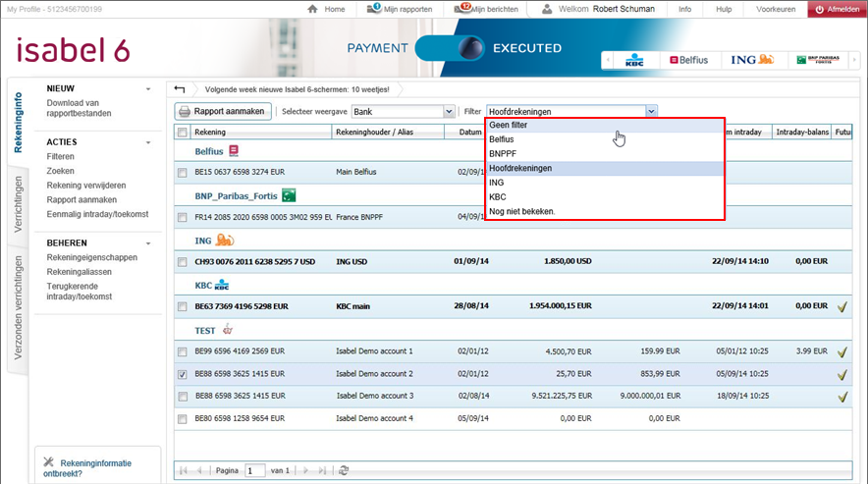Open the Selecteer weergave Bank dropdown
Image resolution: width=868 pixels, height=484 pixels.
click(449, 112)
